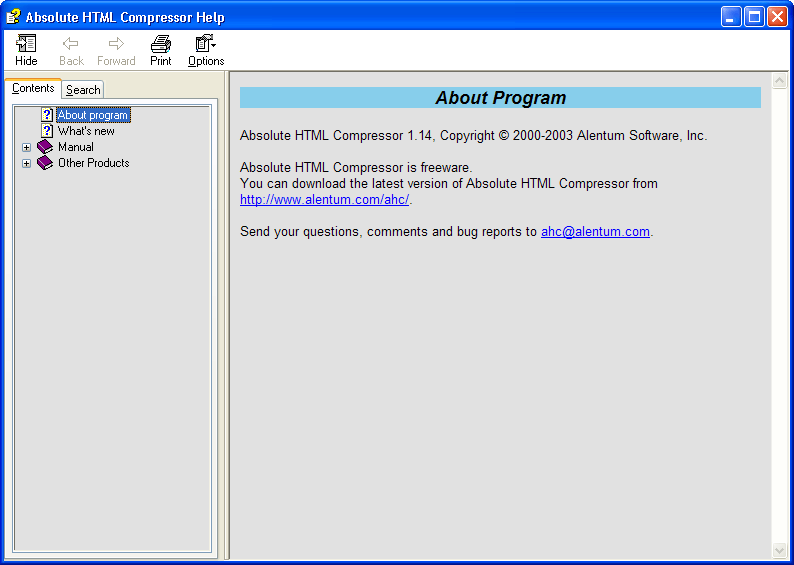Switch to the Search tab
The image size is (794, 565).
tap(83, 90)
